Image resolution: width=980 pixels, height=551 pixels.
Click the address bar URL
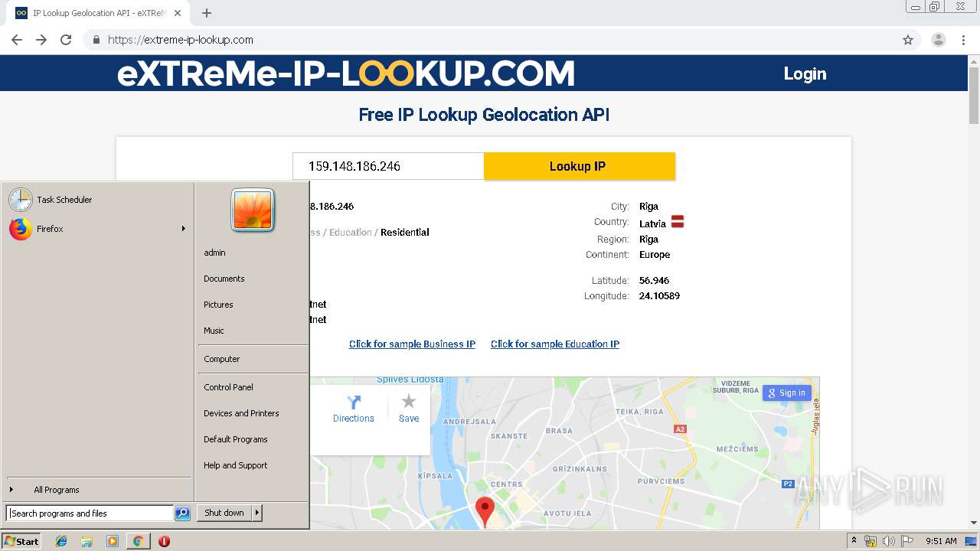(181, 40)
